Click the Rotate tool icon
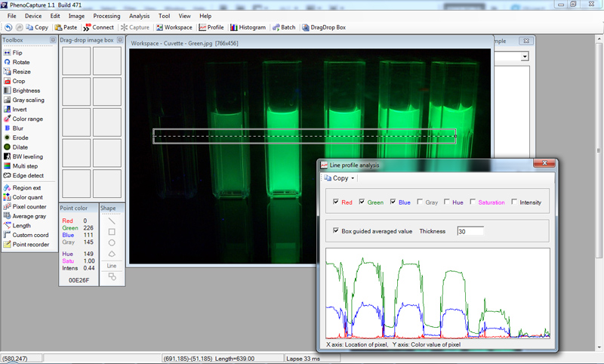This screenshot has height=364, width=604. coord(8,62)
